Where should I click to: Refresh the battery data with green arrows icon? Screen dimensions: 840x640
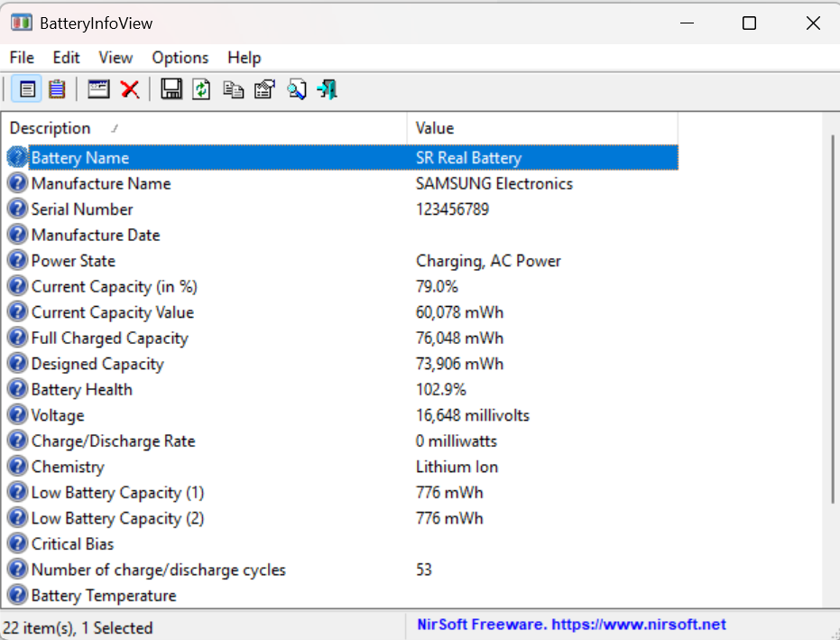(201, 89)
